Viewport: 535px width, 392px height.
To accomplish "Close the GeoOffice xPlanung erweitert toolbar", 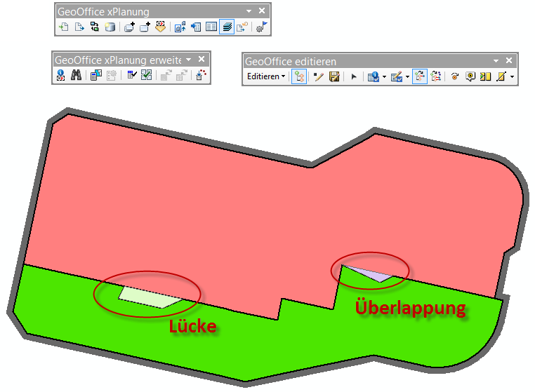I will pyautogui.click(x=201, y=60).
